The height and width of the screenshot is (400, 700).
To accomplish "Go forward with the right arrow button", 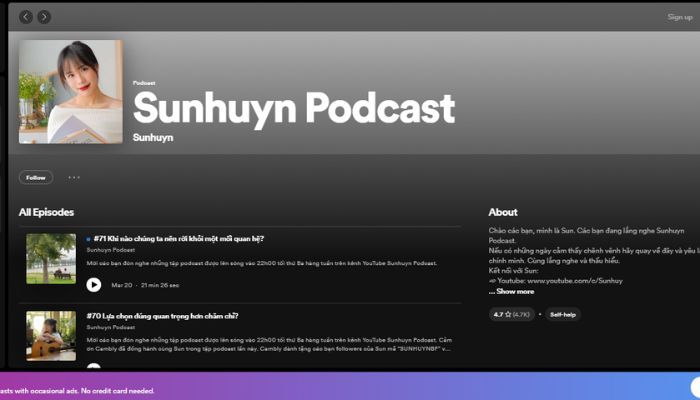I will (x=44, y=17).
